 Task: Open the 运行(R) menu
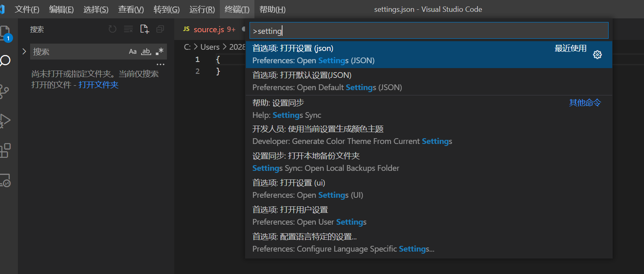pyautogui.click(x=202, y=9)
